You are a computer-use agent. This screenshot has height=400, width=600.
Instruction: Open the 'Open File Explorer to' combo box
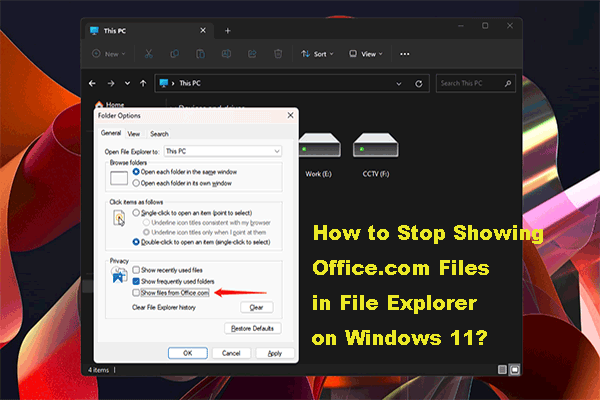click(x=223, y=151)
